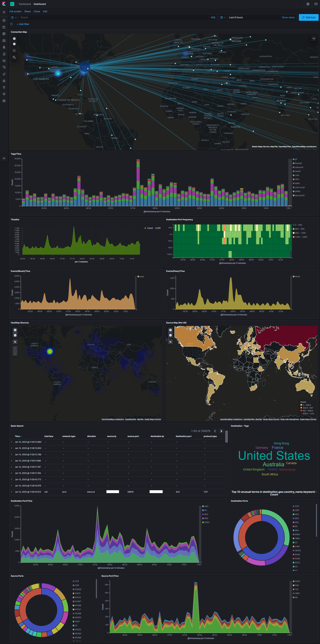This screenshot has height=644, width=320.
Task: Open the change all filters menu
Action: click(x=11, y=24)
